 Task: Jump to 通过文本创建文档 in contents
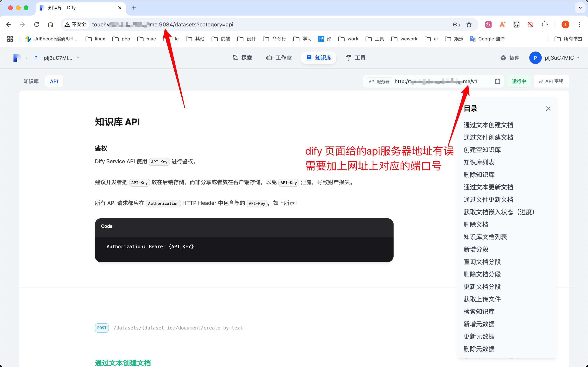[x=488, y=125]
